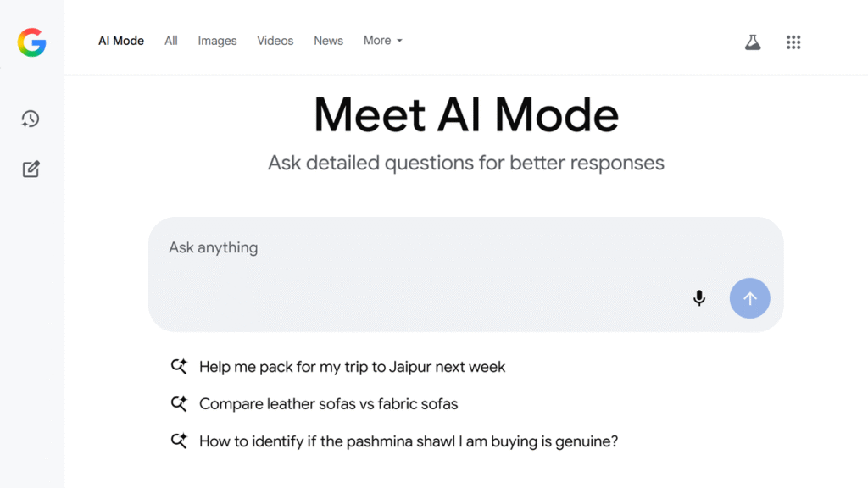Viewport: 868px width, 488px height.
Task: Click the search-sparkle icon beside the sofas suggestion
Action: 179,404
